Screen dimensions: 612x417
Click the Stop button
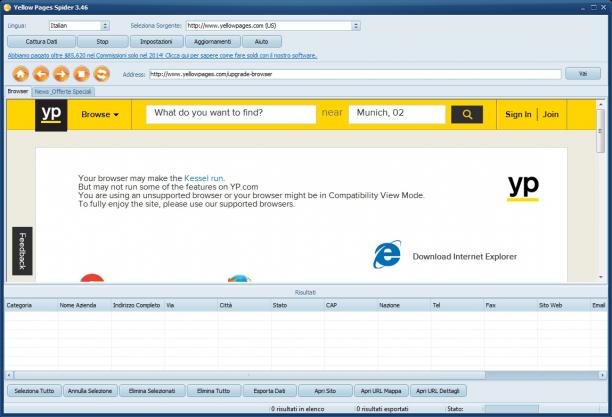(103, 41)
